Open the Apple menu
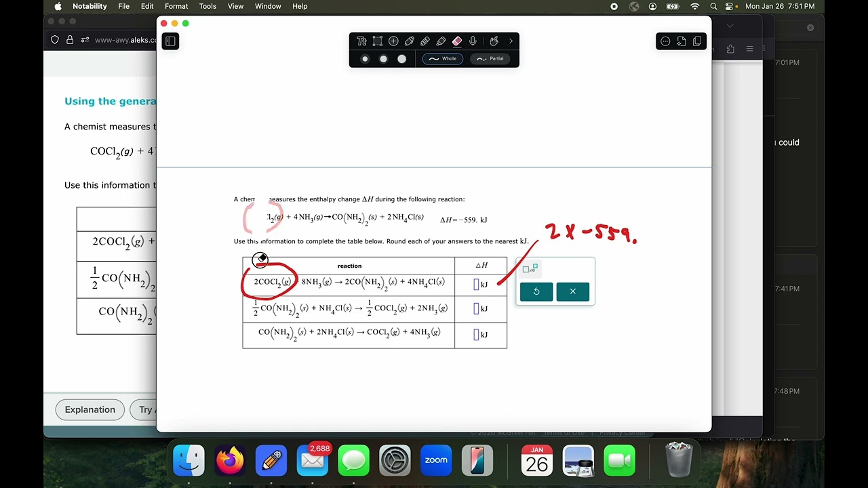The width and height of the screenshot is (868, 488). pyautogui.click(x=58, y=6)
